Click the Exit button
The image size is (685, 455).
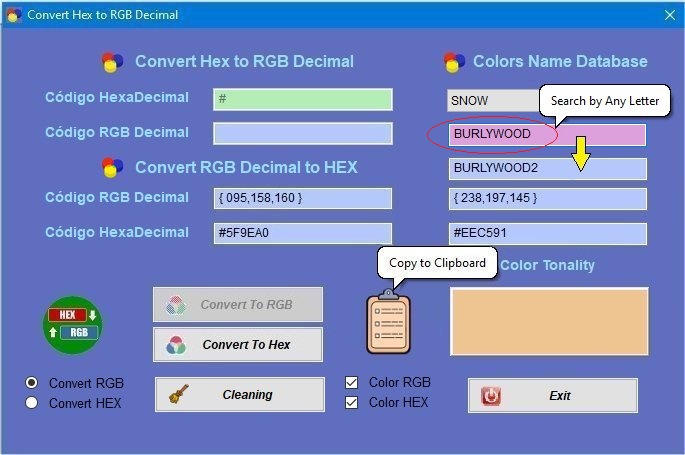[552, 396]
